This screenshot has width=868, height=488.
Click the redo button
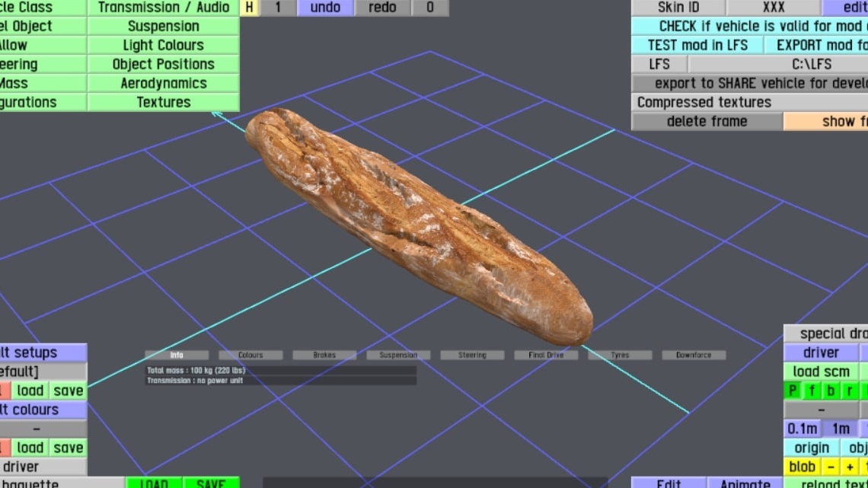point(382,7)
